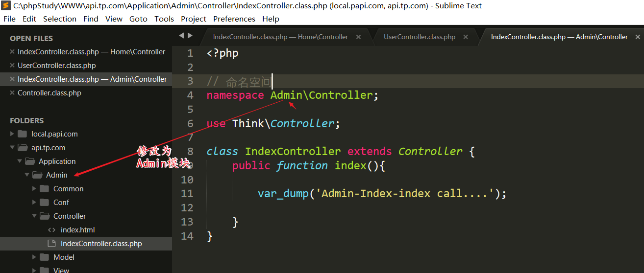
Task: Click the Common folder icon
Action: click(45, 189)
